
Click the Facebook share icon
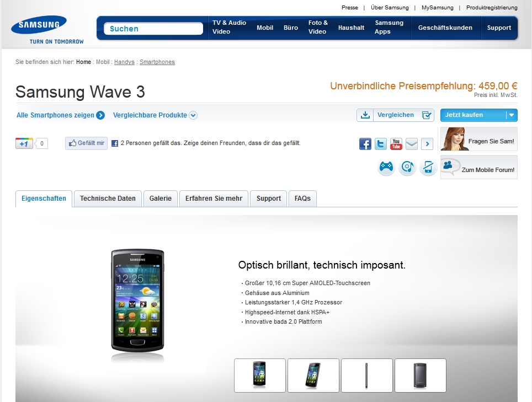[365, 144]
